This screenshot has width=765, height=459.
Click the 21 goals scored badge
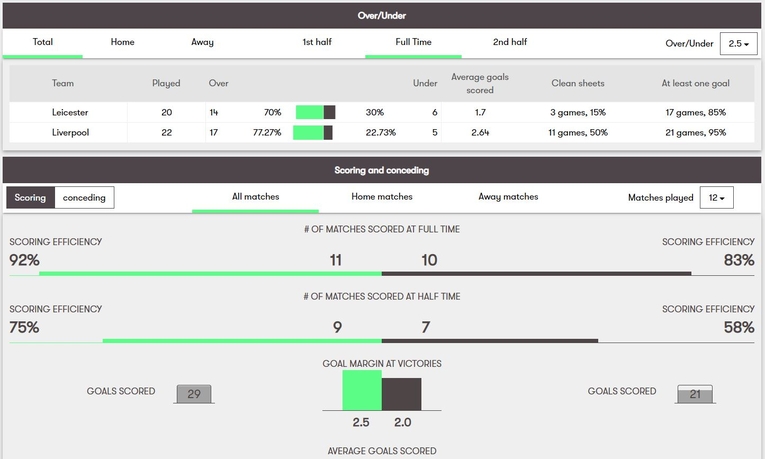click(x=695, y=394)
